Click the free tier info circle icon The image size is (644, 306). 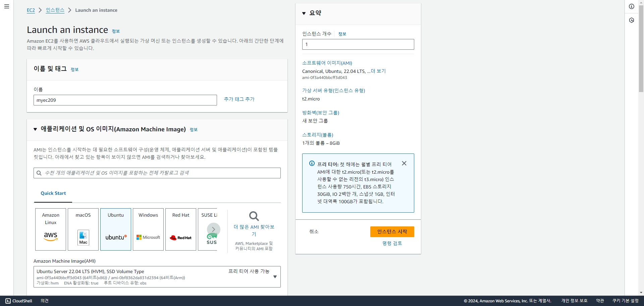coord(312,163)
